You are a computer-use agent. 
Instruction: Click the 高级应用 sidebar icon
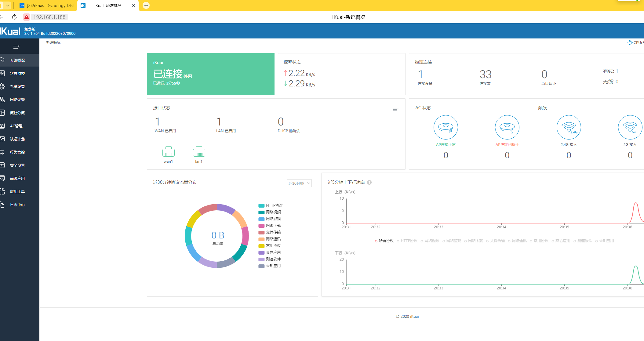(x=2, y=179)
